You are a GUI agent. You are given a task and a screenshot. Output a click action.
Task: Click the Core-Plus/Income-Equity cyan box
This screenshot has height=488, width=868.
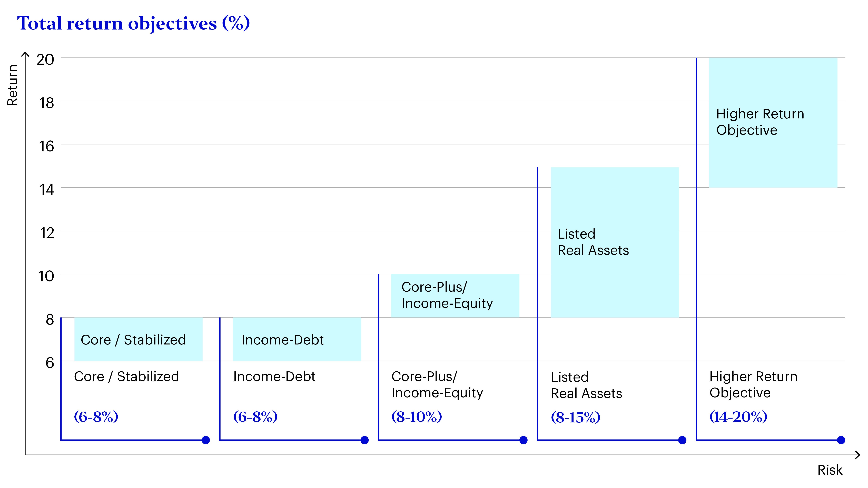[x=455, y=295]
